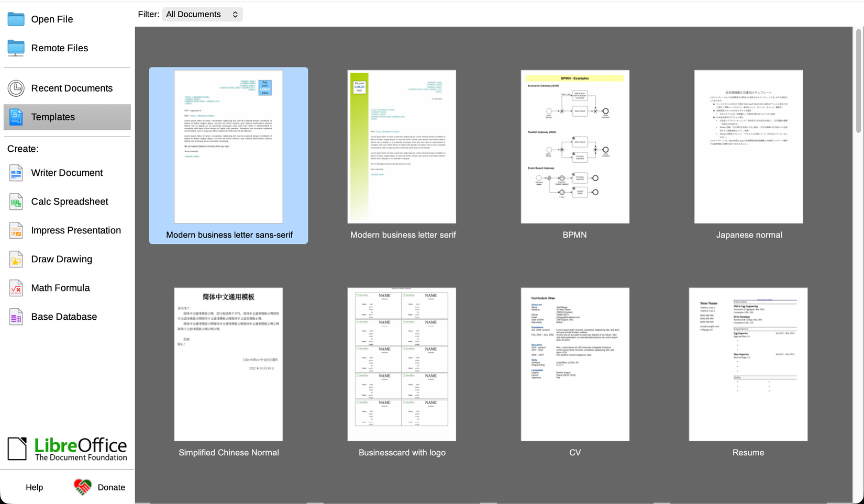Select the CV template preview
864x504 pixels.
point(574,364)
